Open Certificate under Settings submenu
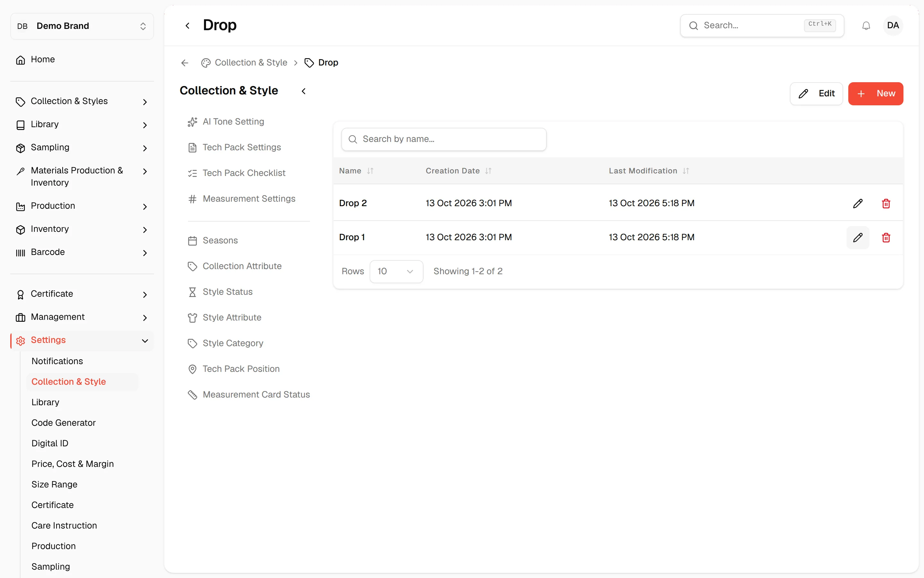924x578 pixels. point(52,505)
